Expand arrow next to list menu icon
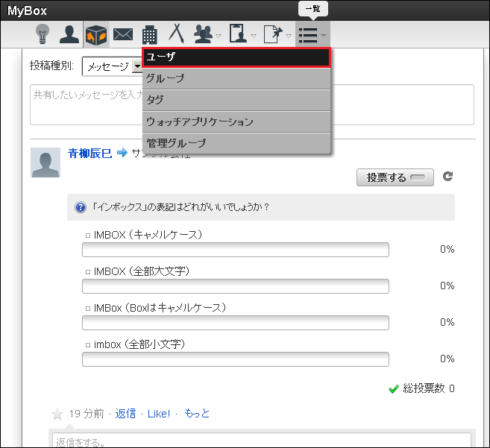 tap(324, 35)
